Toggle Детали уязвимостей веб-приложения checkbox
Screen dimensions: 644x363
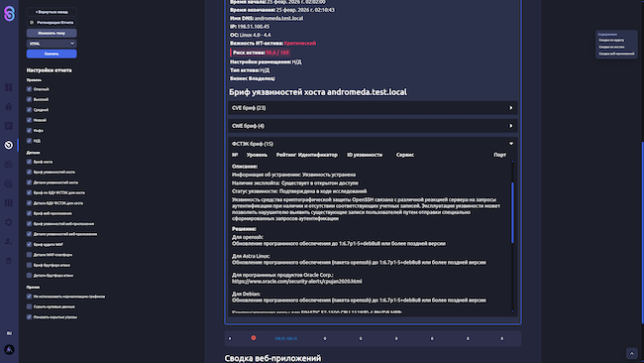coord(29,234)
